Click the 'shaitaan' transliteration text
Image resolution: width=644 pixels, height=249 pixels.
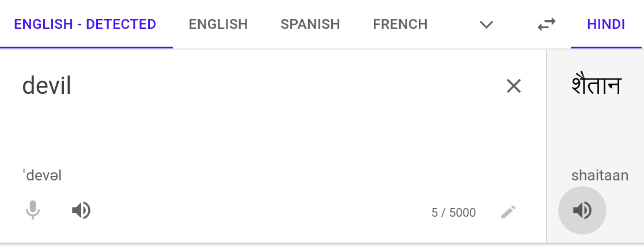(600, 175)
